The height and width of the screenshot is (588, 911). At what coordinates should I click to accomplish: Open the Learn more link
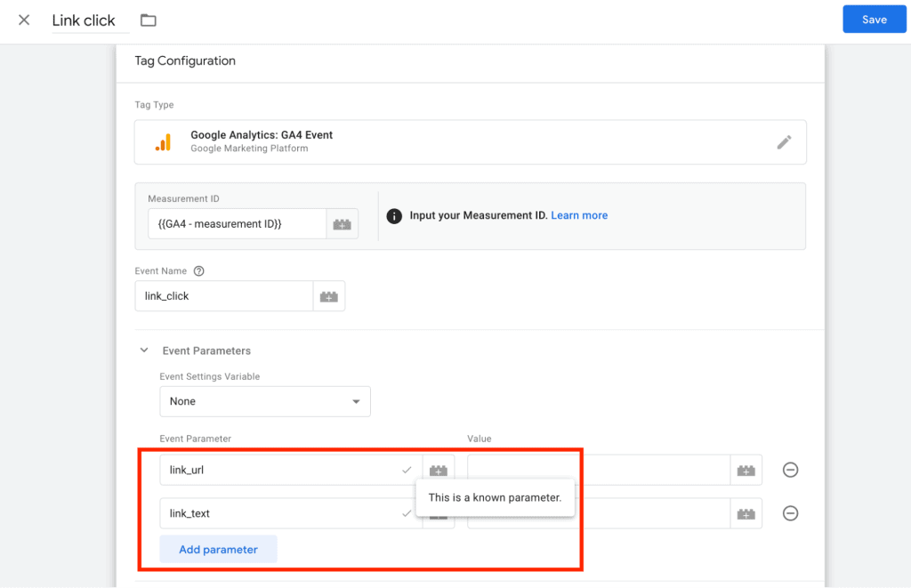[x=579, y=215]
